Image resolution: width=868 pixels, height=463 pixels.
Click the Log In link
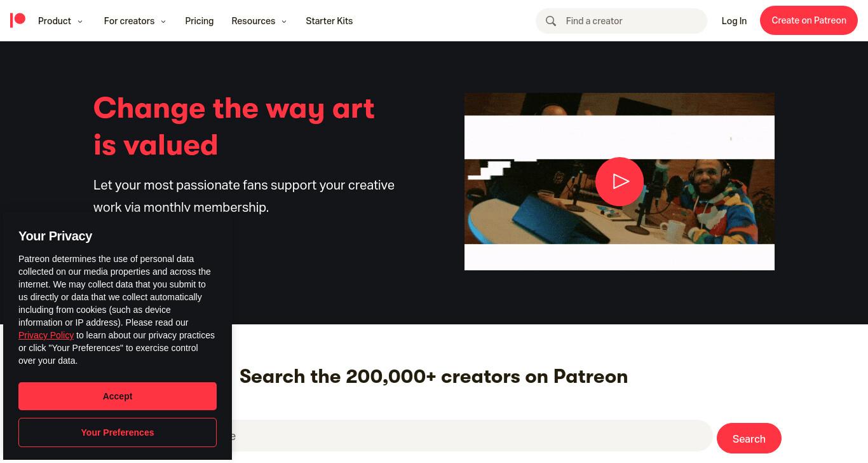734,21
